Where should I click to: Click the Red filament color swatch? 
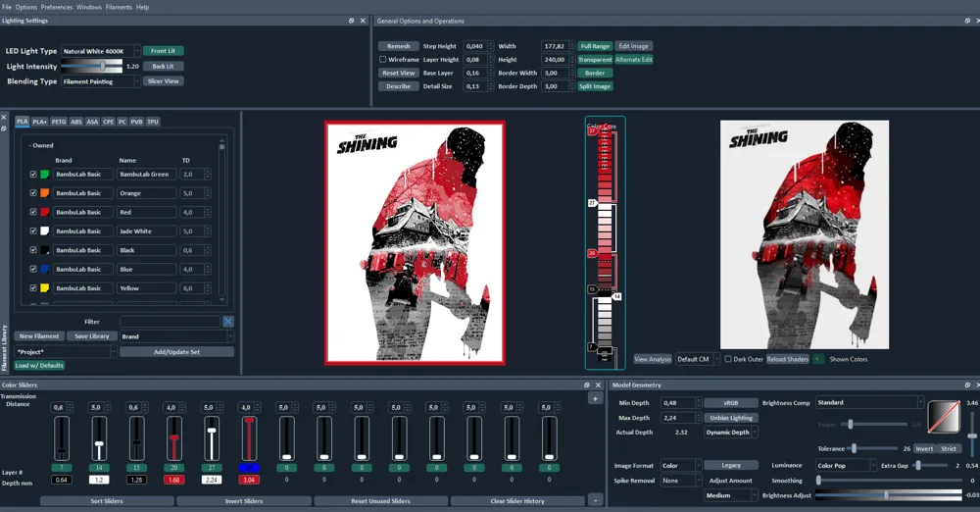[x=44, y=212]
